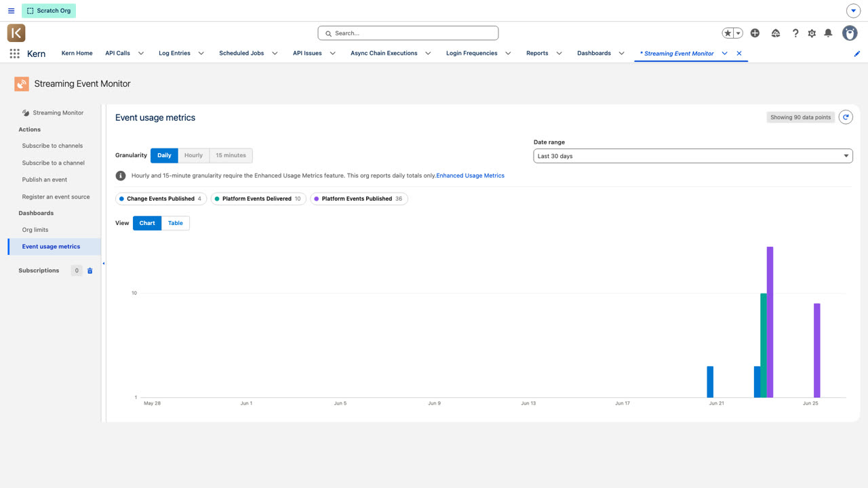The width and height of the screenshot is (868, 488).
Task: Open the Enhanced Usage Metrics link
Action: click(x=470, y=176)
